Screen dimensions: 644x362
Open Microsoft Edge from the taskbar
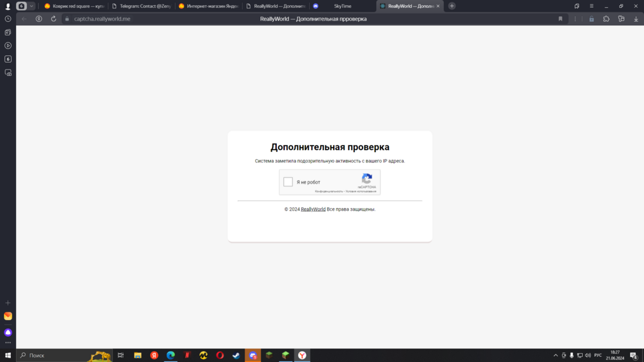[x=171, y=356]
